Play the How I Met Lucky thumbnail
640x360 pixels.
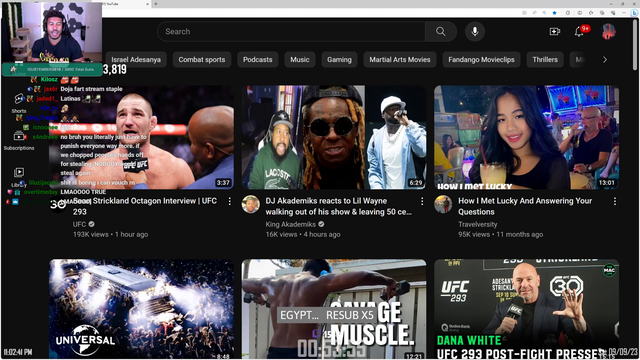pyautogui.click(x=527, y=137)
